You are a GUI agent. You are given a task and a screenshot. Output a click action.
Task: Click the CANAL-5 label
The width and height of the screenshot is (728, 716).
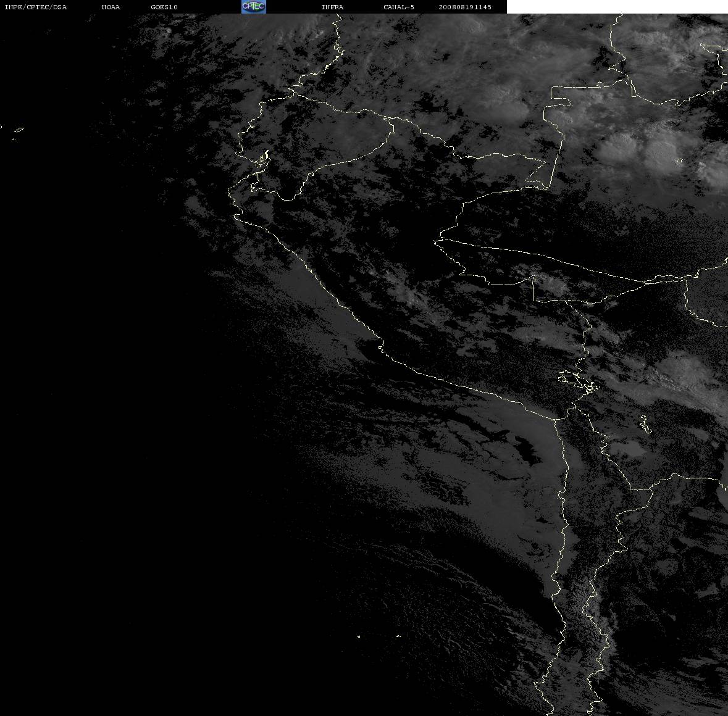point(399,7)
